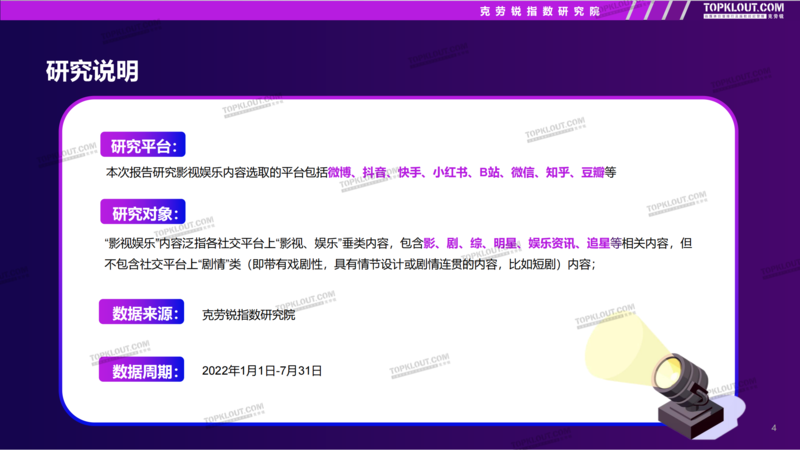Click the 数据来源 label badge
The image size is (800, 450).
[x=141, y=312]
